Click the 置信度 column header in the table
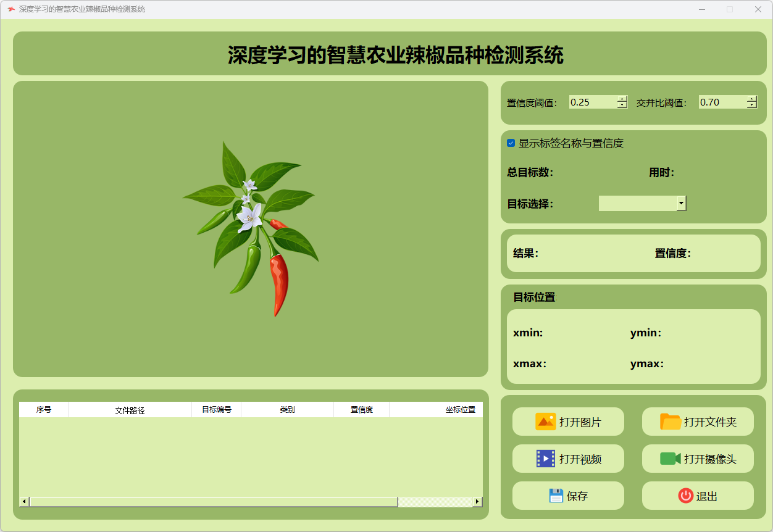 pyautogui.click(x=362, y=410)
